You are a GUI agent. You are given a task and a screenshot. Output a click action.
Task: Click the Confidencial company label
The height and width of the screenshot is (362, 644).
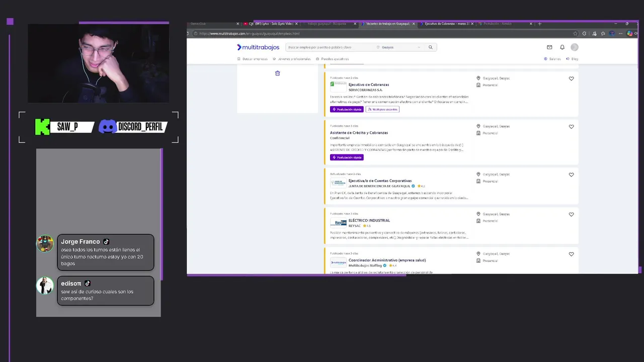(x=340, y=138)
